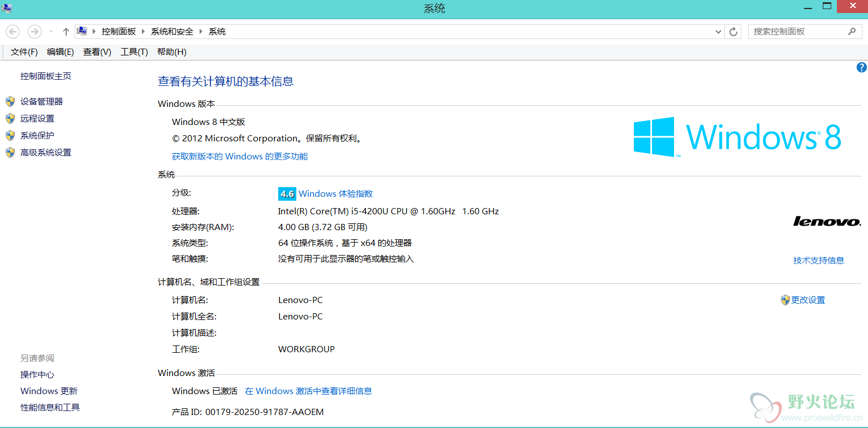Click the 4.6 experience index score badge
This screenshot has height=428, width=868.
click(x=287, y=194)
